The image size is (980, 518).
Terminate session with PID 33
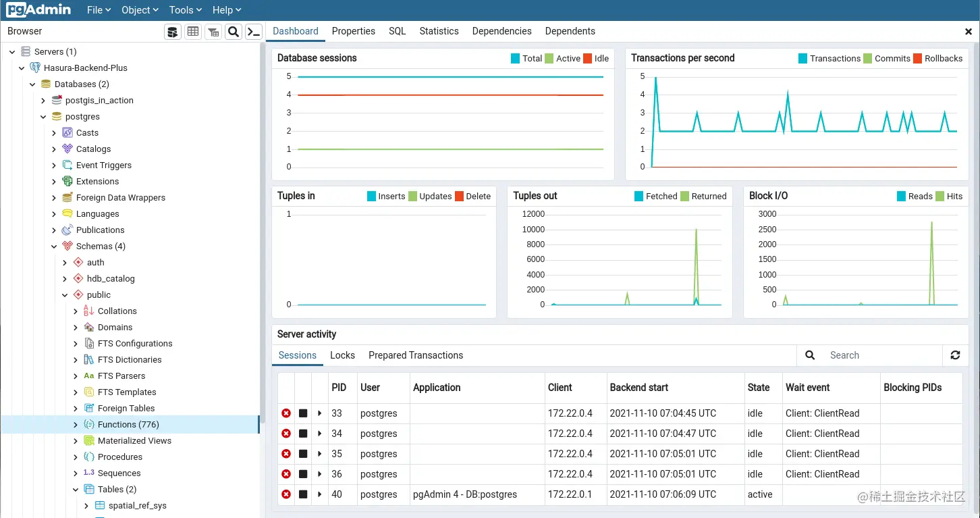[x=286, y=413]
